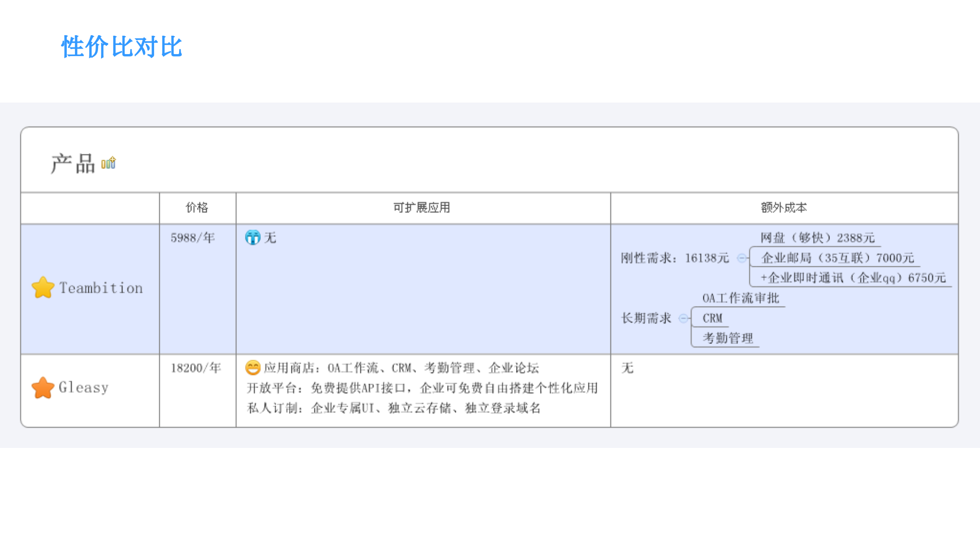Click the sparkle on the chart marker icon

coord(112,158)
